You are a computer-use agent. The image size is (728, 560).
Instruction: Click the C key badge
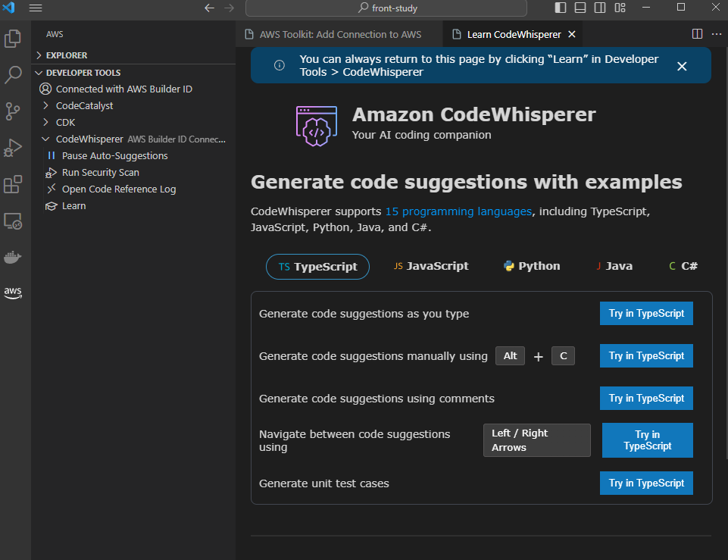(563, 355)
